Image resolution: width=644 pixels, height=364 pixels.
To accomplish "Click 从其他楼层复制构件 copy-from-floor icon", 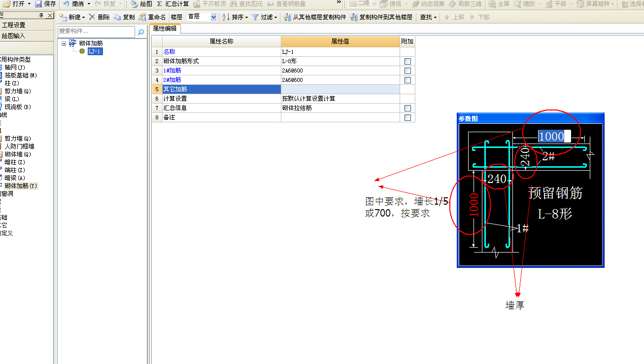I will pos(287,17).
